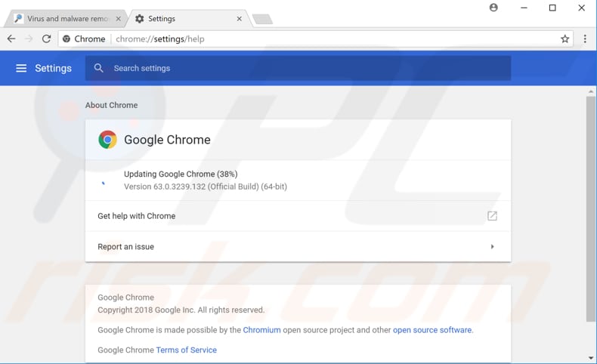Click the Settings tab gear icon
Viewport: 597px width, 364px height.
pos(140,19)
